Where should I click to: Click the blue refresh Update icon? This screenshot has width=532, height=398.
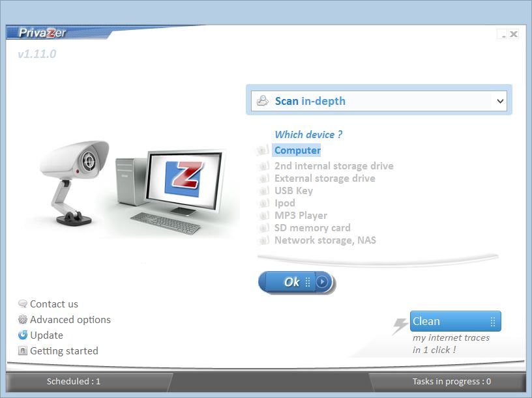pyautogui.click(x=23, y=335)
